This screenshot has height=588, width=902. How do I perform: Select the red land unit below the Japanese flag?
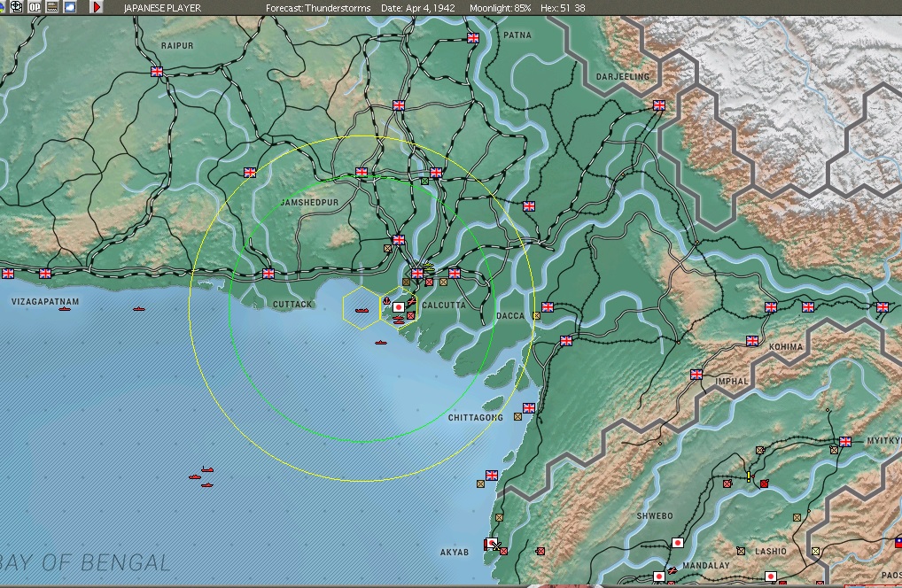tap(411, 315)
